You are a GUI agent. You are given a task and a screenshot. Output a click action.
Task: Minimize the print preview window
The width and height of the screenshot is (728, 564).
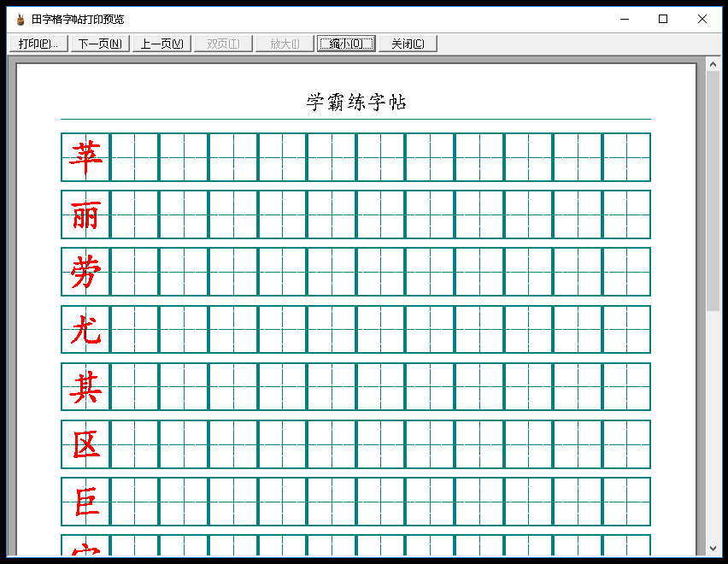point(625,19)
